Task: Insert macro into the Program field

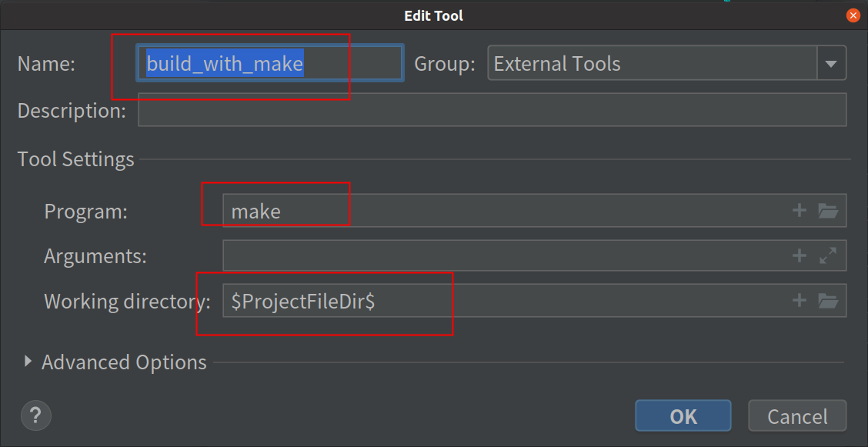Action: (799, 210)
